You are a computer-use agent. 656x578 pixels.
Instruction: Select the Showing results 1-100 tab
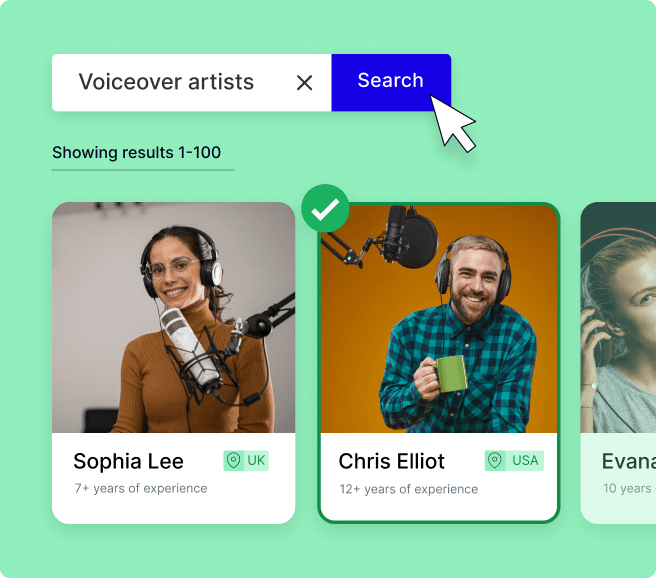click(x=136, y=153)
